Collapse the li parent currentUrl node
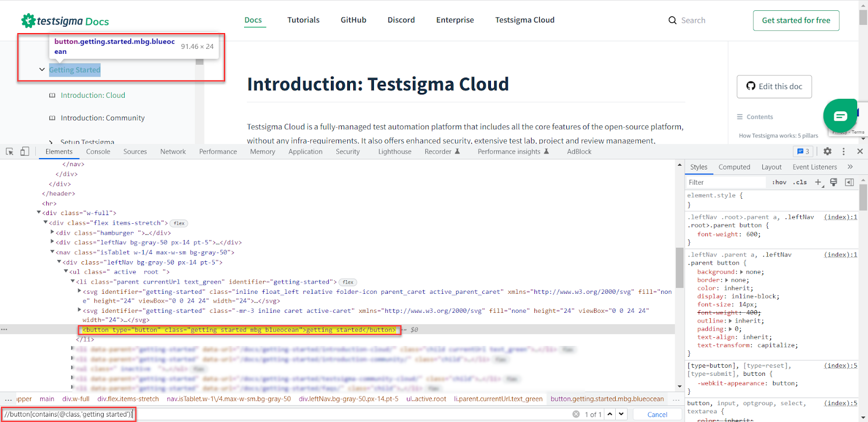Screen dimensions: 868x422 (73, 281)
